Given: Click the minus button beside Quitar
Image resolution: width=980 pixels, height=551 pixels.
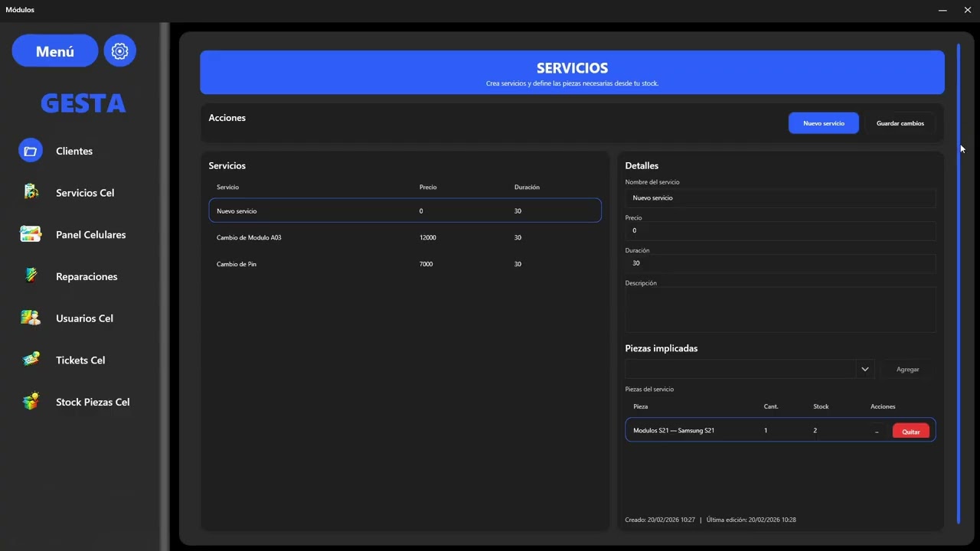Looking at the screenshot, I should click(877, 432).
